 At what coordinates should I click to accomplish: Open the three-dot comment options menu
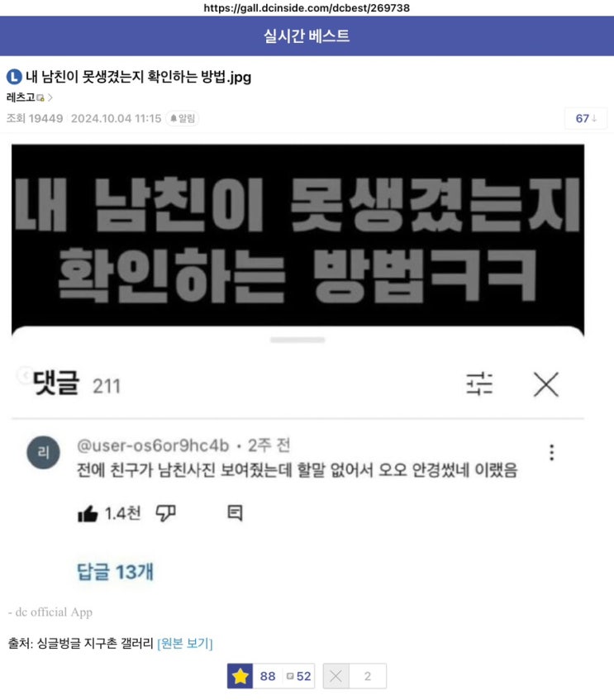pyautogui.click(x=552, y=453)
